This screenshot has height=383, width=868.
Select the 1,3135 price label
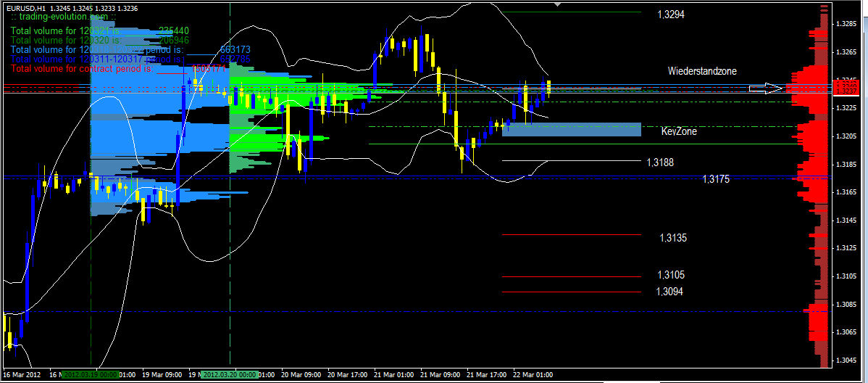click(x=673, y=238)
